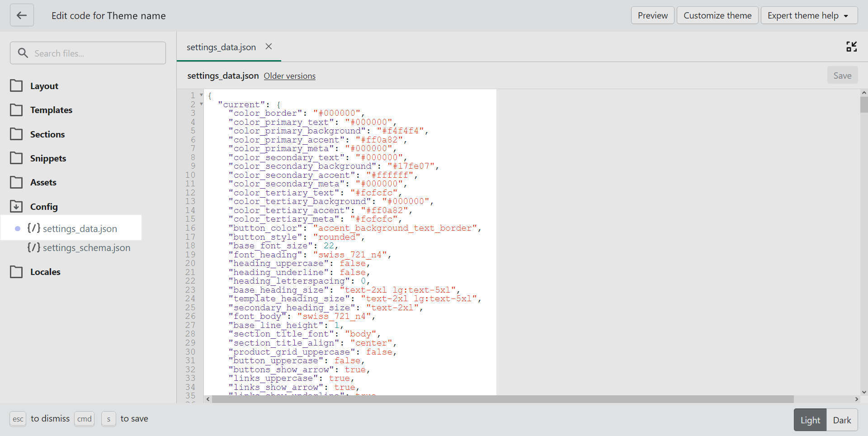This screenshot has width=868, height=436.
Task: Click the "color_primary_background" value #f4f4f4
Action: pyautogui.click(x=400, y=131)
